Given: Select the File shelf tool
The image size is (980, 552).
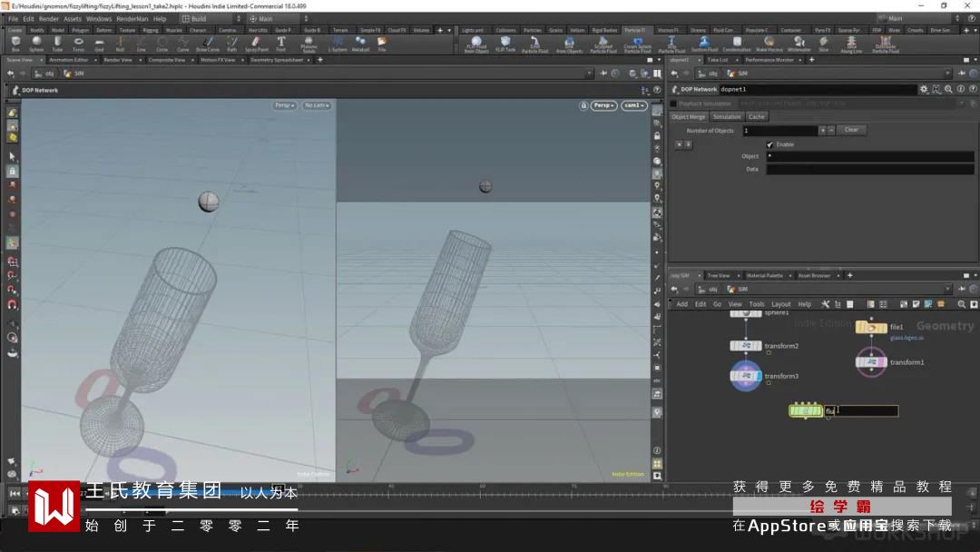Looking at the screenshot, I should click(382, 44).
